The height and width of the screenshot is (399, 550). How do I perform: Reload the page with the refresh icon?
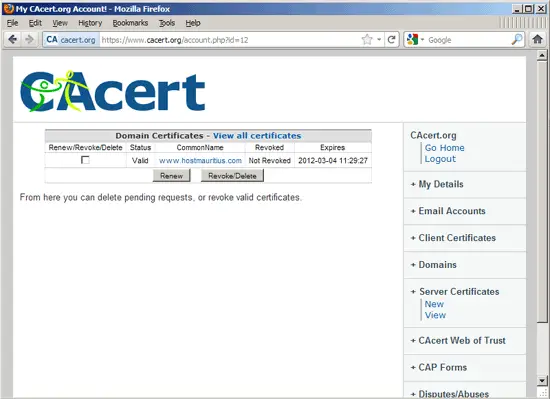pos(391,40)
